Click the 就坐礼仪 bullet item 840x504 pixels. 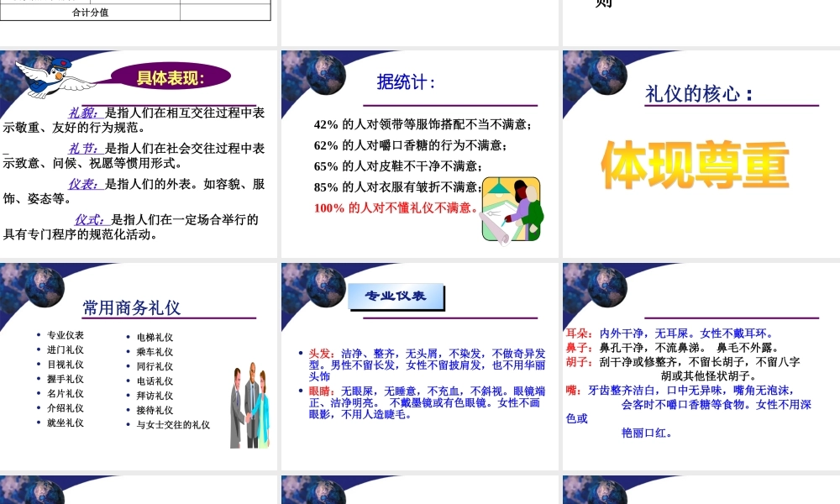click(x=66, y=423)
